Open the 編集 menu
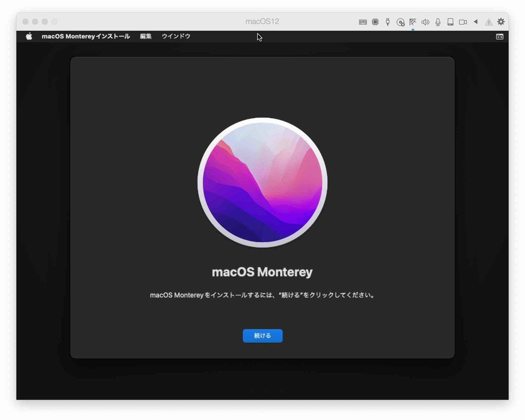This screenshot has width=525, height=420. coord(145,36)
